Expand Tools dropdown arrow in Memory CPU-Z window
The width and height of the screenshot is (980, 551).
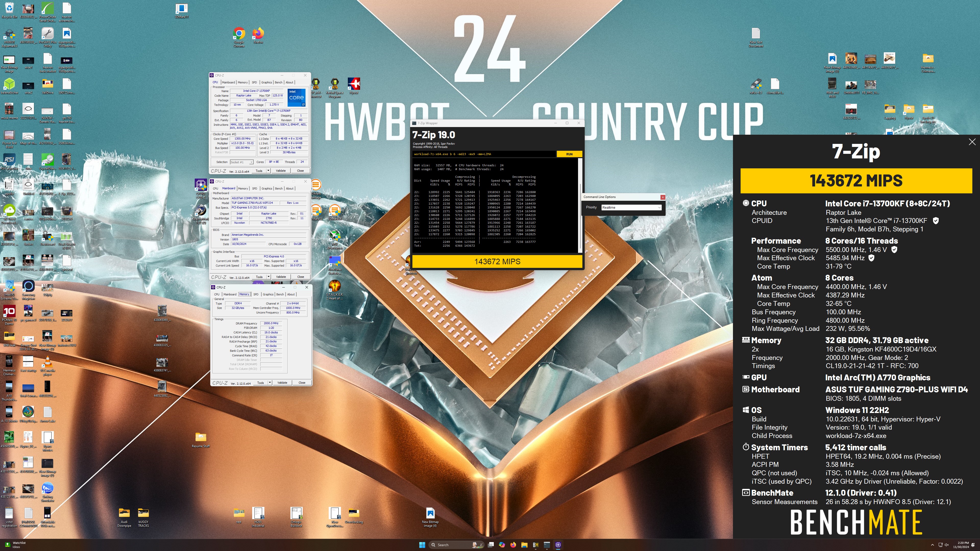point(270,383)
